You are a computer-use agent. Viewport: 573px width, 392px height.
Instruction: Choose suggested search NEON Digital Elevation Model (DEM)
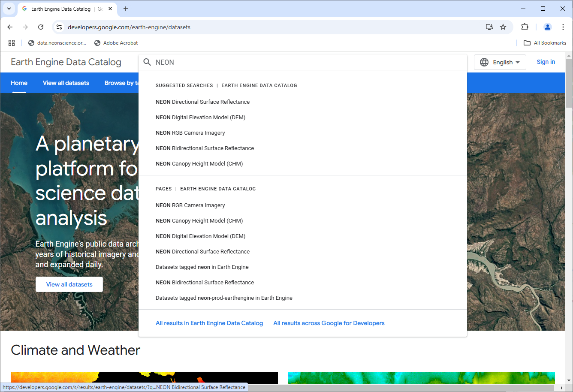[x=200, y=118]
